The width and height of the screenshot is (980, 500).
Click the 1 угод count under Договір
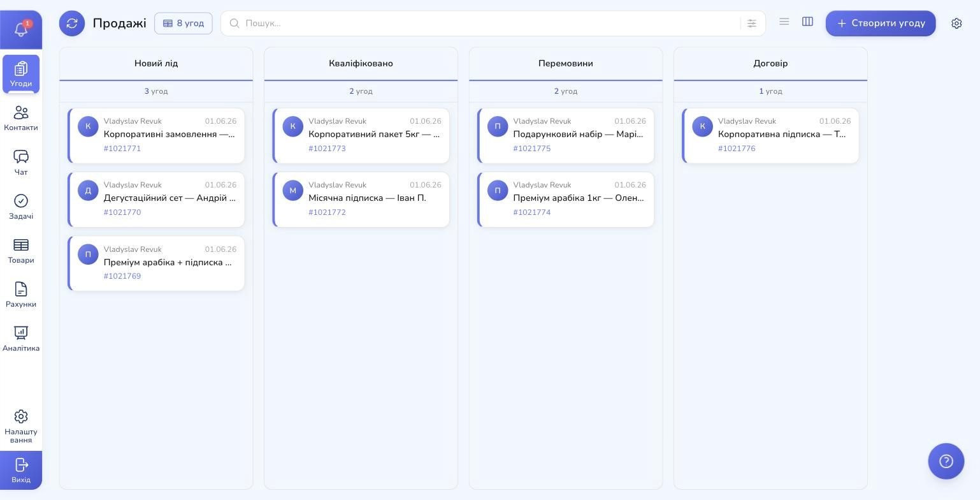point(770,91)
